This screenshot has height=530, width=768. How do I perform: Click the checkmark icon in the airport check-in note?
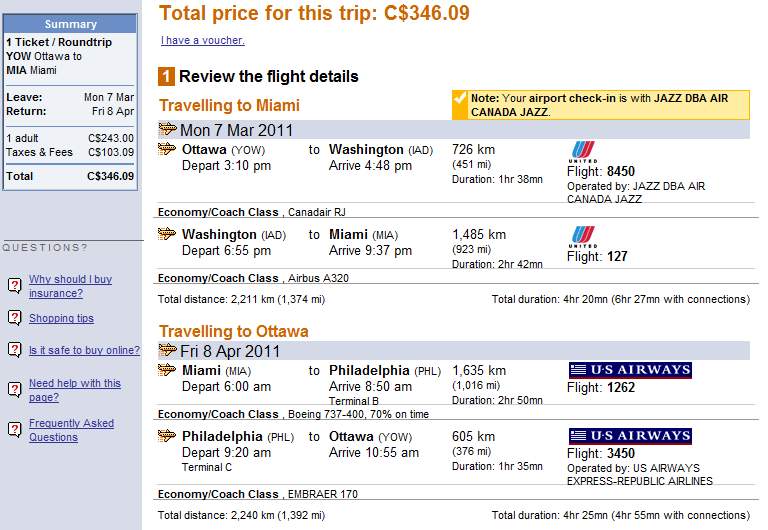pos(459,99)
